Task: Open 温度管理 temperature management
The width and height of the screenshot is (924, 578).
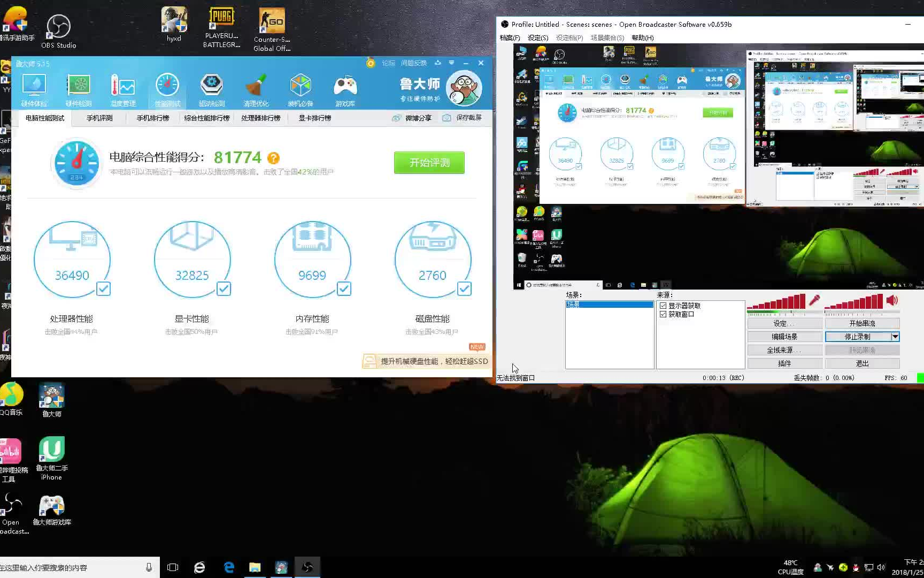Action: click(x=123, y=89)
